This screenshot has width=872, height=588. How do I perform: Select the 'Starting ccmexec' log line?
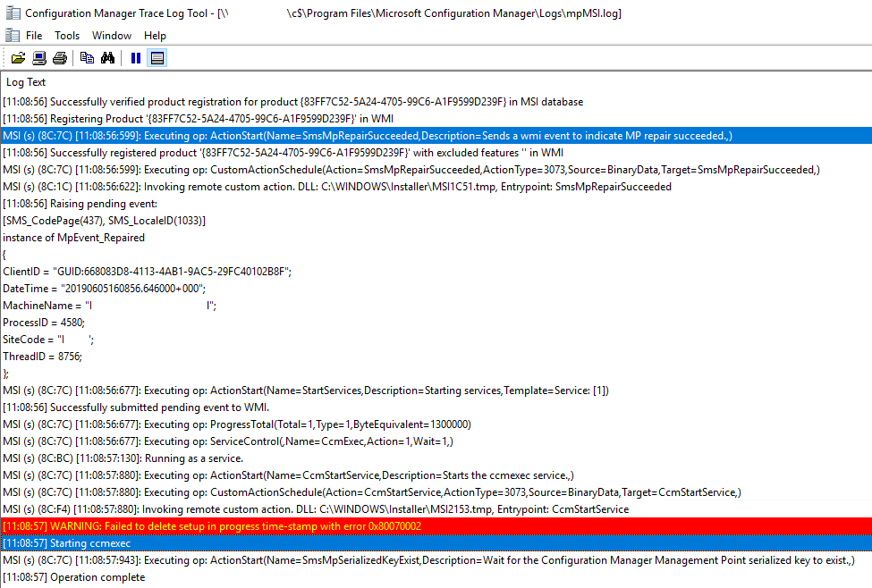pyautogui.click(x=436, y=543)
